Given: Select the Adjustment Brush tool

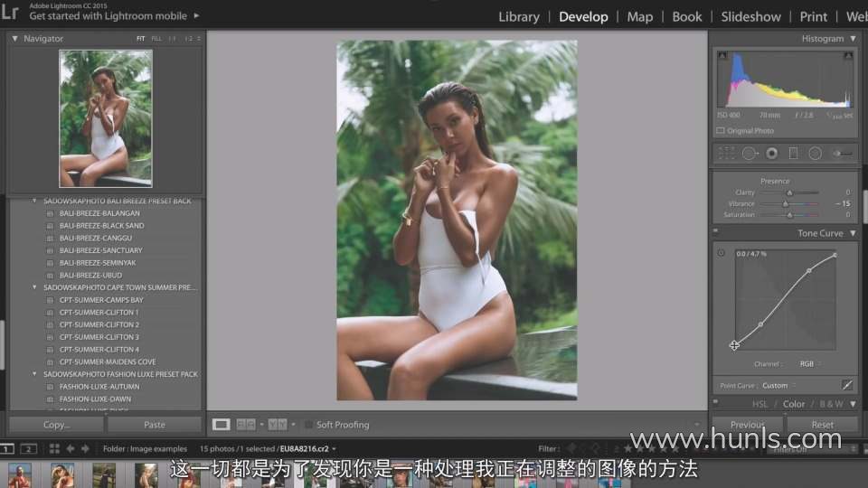Looking at the screenshot, I should click(x=842, y=154).
